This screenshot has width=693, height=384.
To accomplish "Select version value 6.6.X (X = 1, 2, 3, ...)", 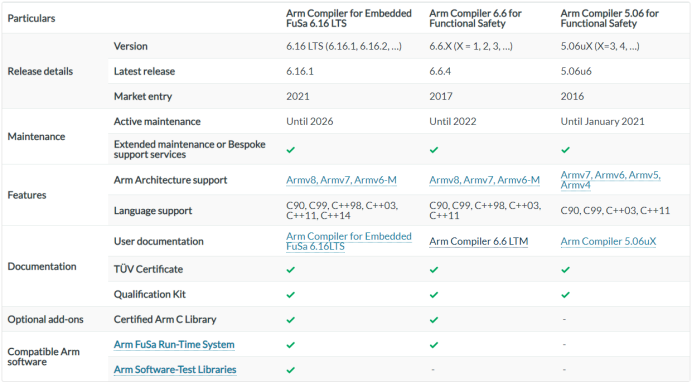I will tap(471, 46).
